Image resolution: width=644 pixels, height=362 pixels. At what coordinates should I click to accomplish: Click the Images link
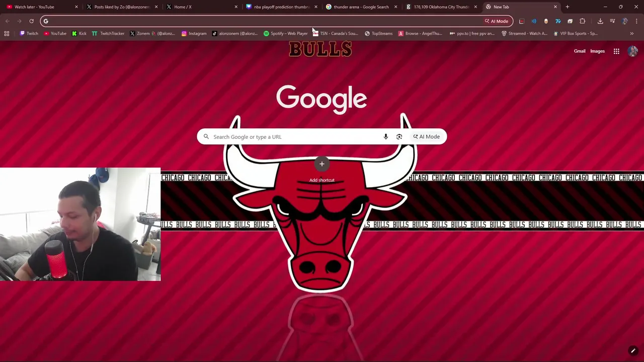point(597,51)
